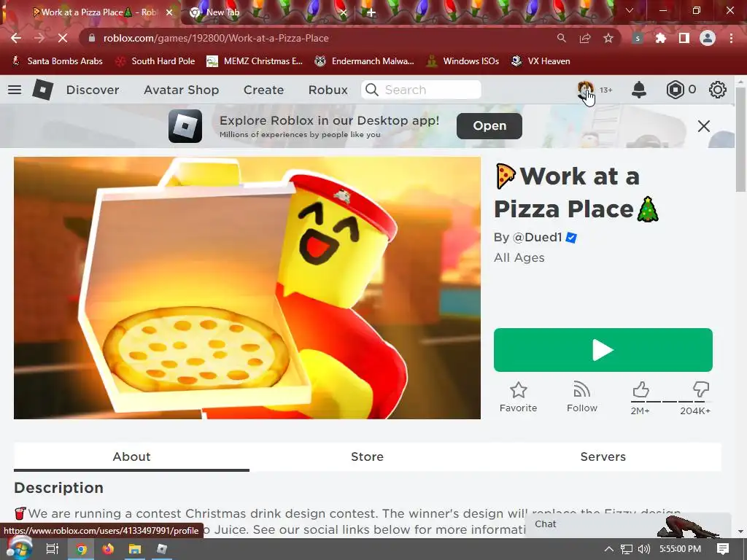Open Create in the navbar
Screen dimensions: 747x560
click(263, 90)
